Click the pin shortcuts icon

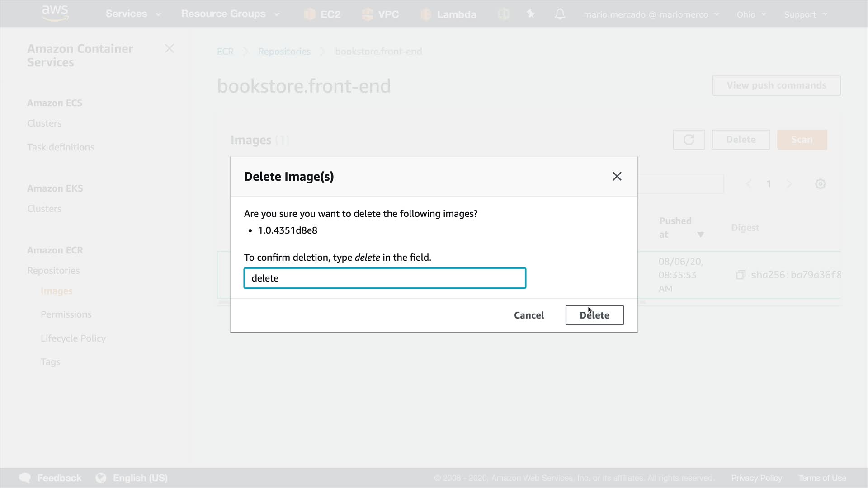coord(531,14)
